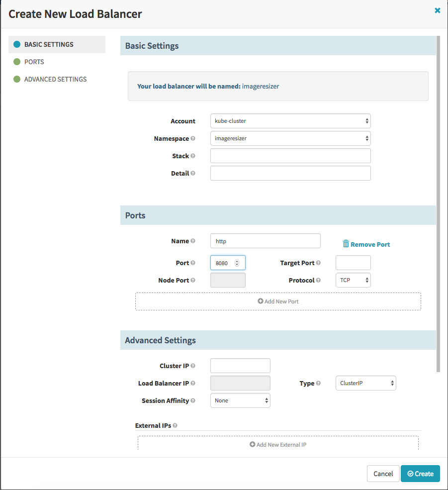Close the Create New Load Balancer dialog

[437, 10]
